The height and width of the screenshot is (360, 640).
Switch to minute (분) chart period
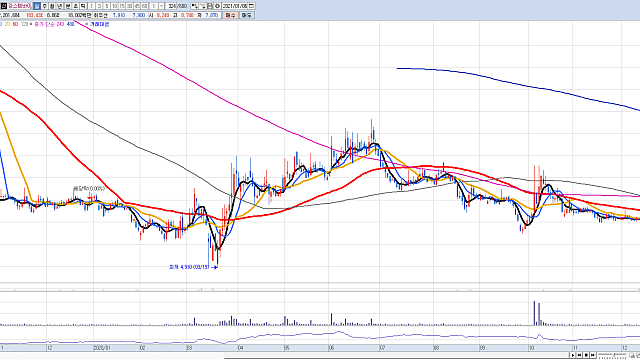(x=68, y=6)
